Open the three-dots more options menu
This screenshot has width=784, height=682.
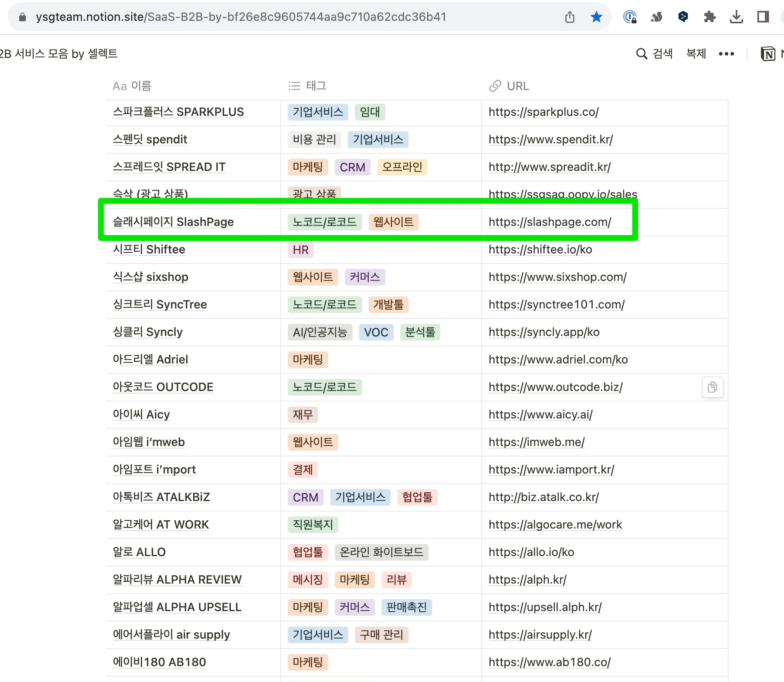click(726, 54)
